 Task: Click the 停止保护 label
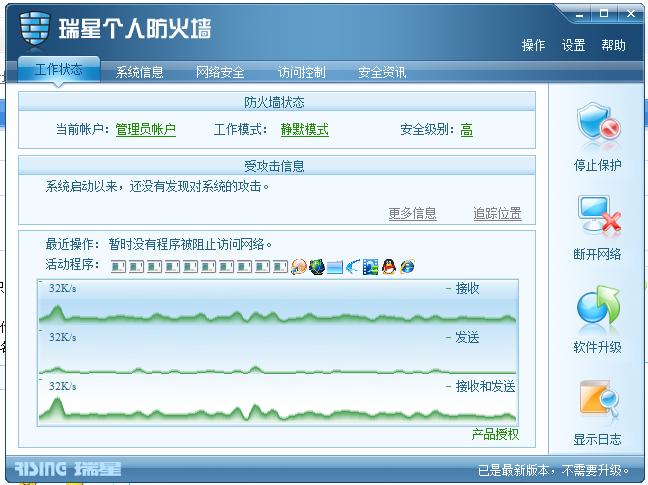tap(598, 165)
